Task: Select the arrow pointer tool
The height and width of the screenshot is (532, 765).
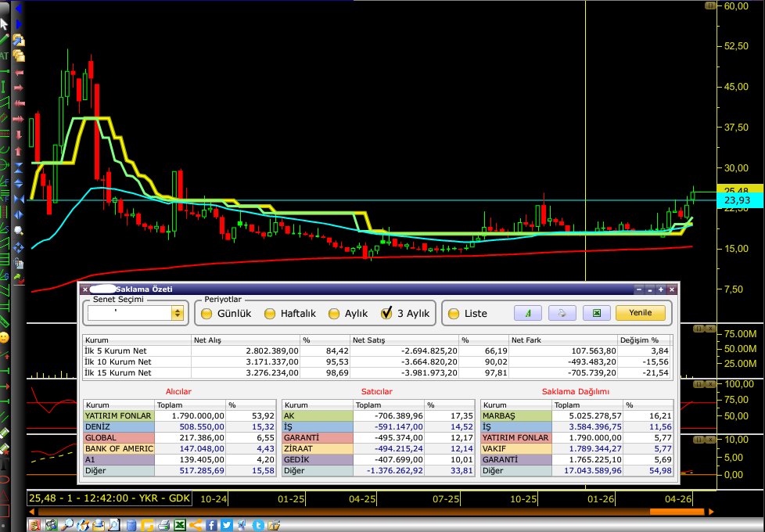Action: click(4, 24)
